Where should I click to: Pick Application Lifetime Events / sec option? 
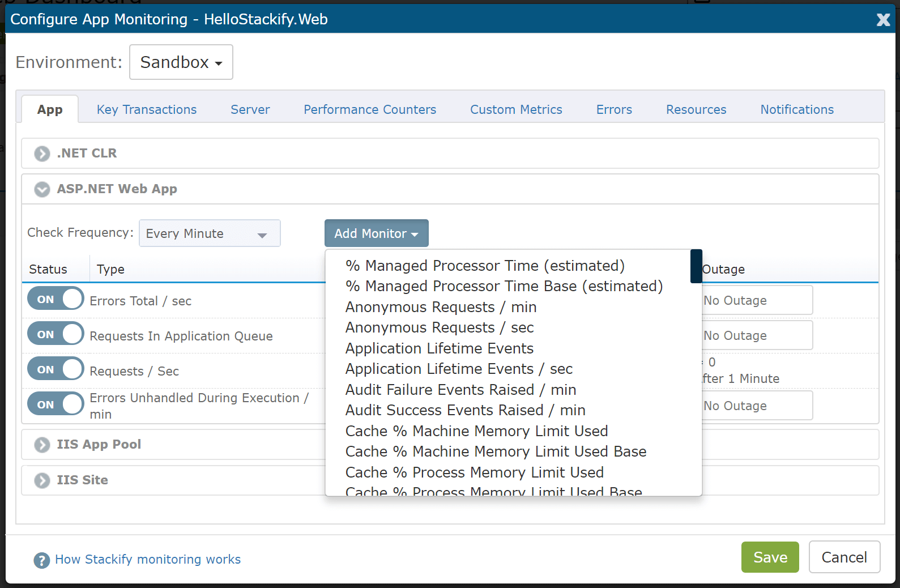[x=459, y=369]
